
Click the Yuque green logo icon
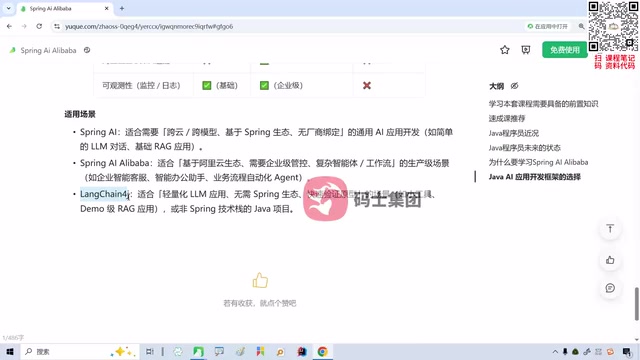(x=13, y=50)
